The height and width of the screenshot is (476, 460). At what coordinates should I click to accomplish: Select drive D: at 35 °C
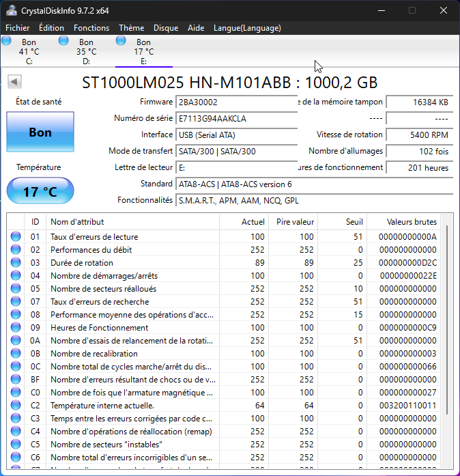[87, 51]
